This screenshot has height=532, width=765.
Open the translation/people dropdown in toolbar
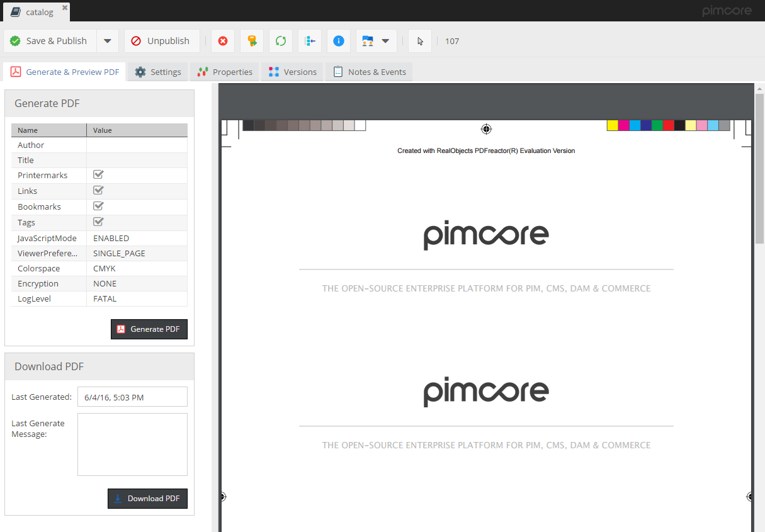click(376, 41)
